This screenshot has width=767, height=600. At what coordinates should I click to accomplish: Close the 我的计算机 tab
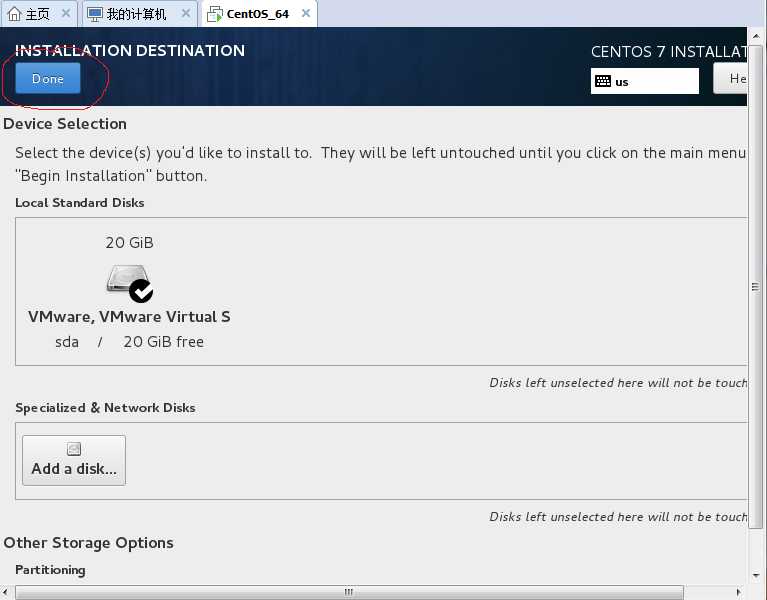[x=186, y=14]
